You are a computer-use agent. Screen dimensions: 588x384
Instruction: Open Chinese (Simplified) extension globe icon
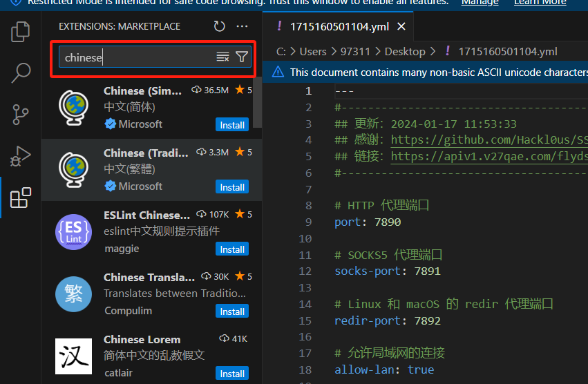click(x=73, y=108)
